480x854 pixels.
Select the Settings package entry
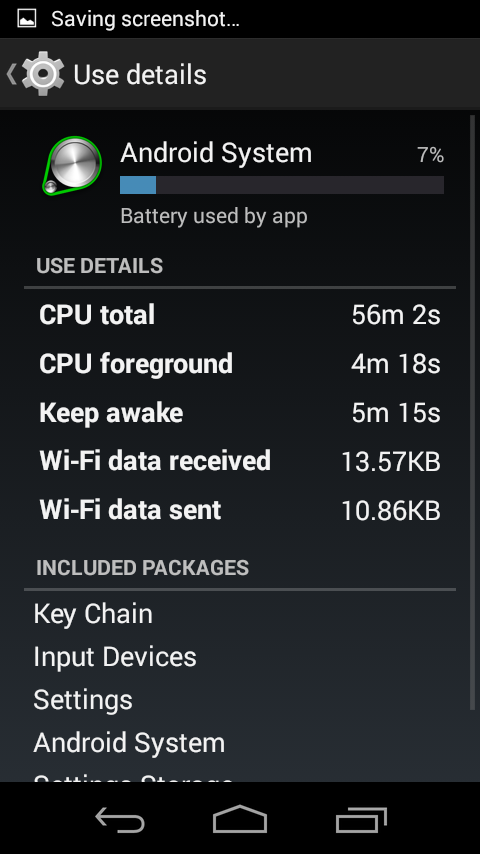83,700
